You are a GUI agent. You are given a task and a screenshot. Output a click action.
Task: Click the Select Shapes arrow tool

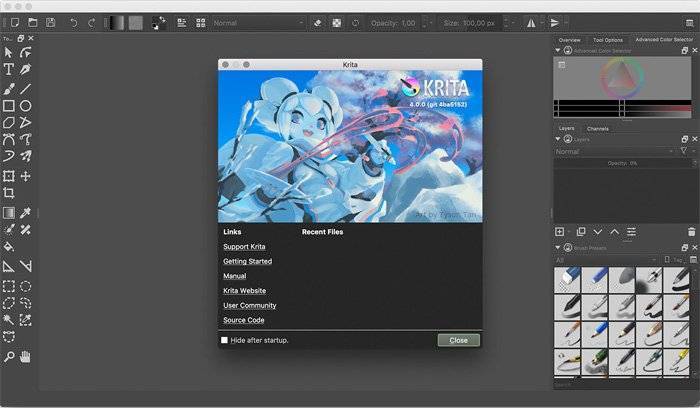tap(8, 53)
